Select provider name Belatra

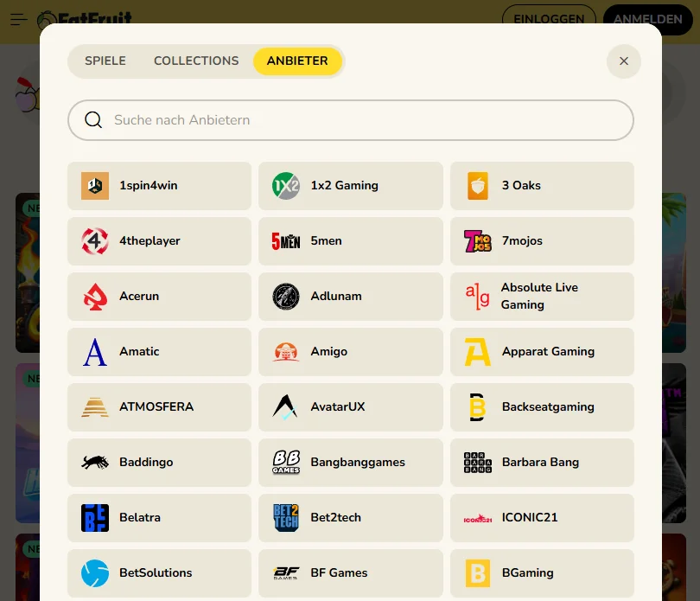pyautogui.click(x=140, y=518)
